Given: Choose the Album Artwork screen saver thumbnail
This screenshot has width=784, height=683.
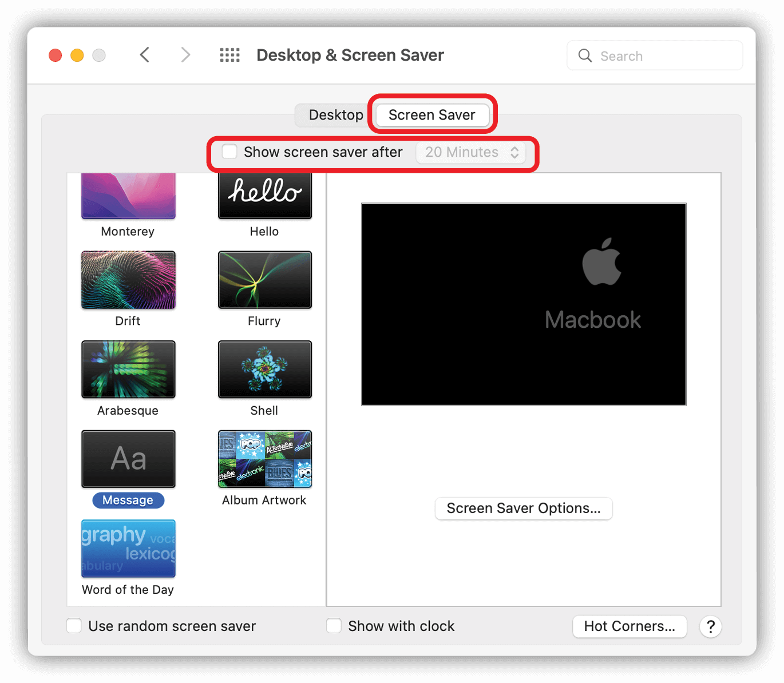Looking at the screenshot, I should (265, 459).
